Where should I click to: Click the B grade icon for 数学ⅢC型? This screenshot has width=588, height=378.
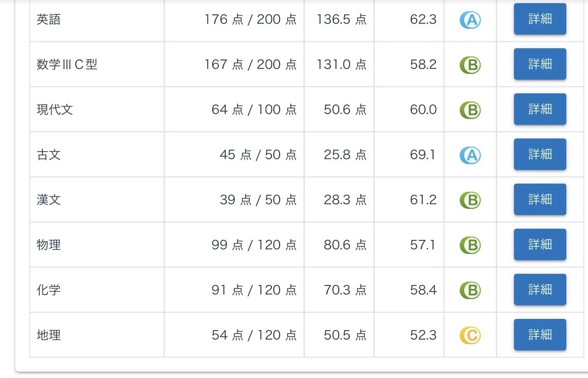(x=470, y=65)
